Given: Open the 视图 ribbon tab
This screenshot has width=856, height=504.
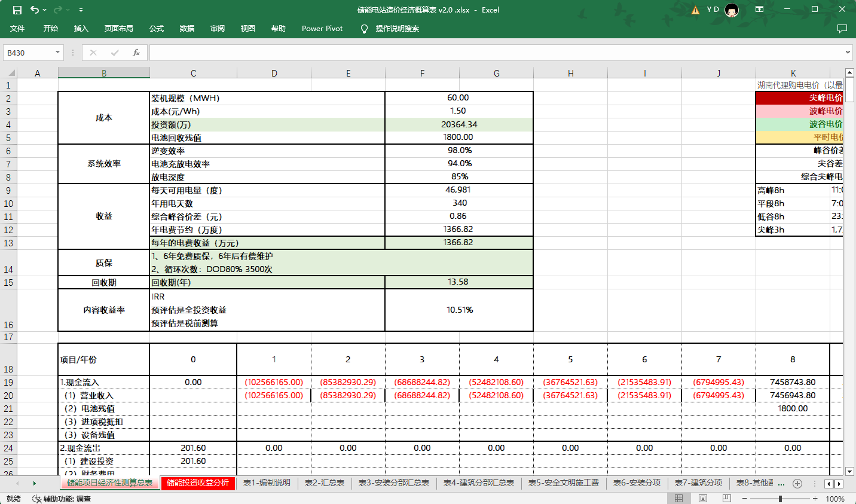Looking at the screenshot, I should coord(248,29).
